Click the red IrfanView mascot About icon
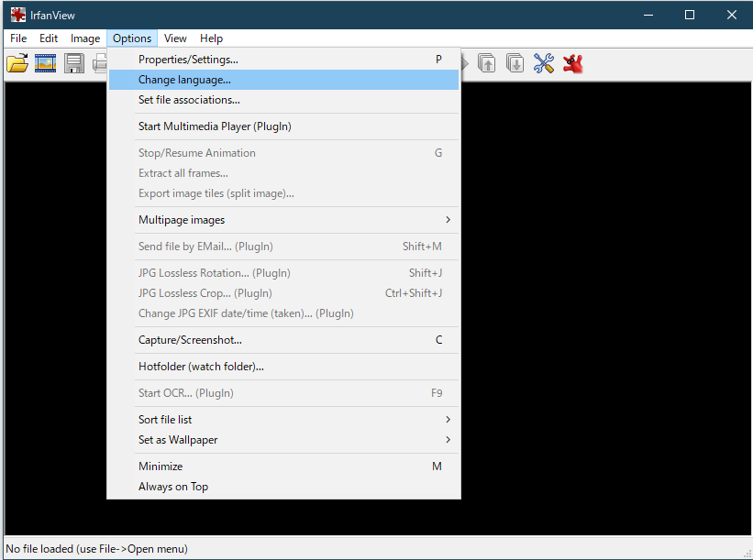753x560 pixels. click(573, 63)
